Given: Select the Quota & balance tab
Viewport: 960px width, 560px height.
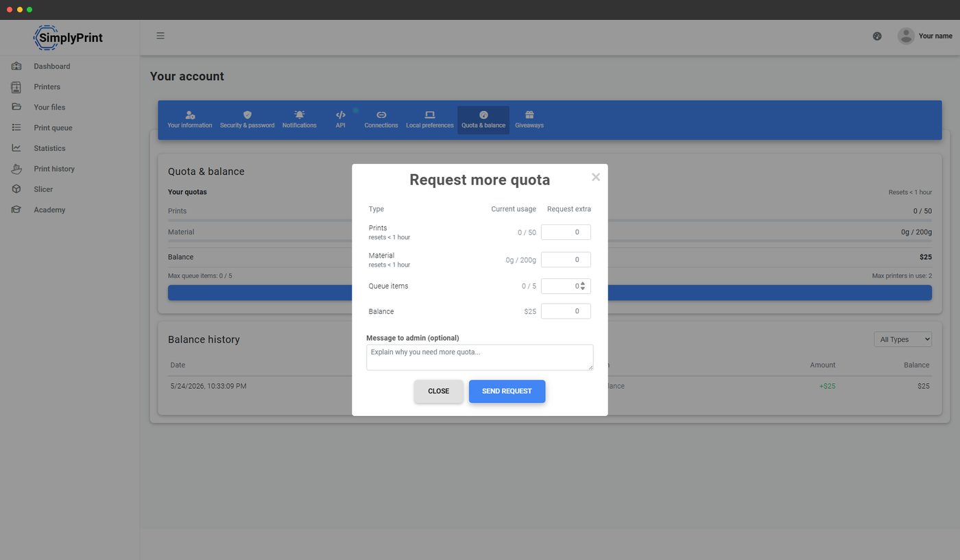Looking at the screenshot, I should [x=483, y=120].
